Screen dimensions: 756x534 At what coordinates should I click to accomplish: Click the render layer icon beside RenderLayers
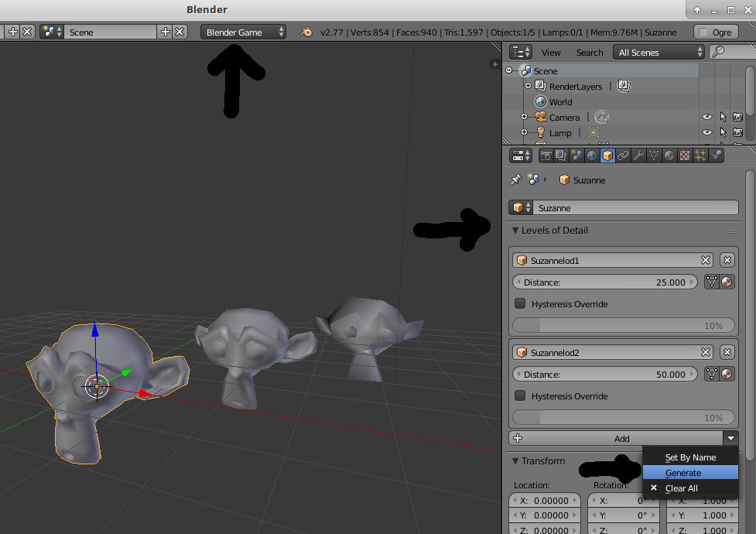tap(624, 86)
